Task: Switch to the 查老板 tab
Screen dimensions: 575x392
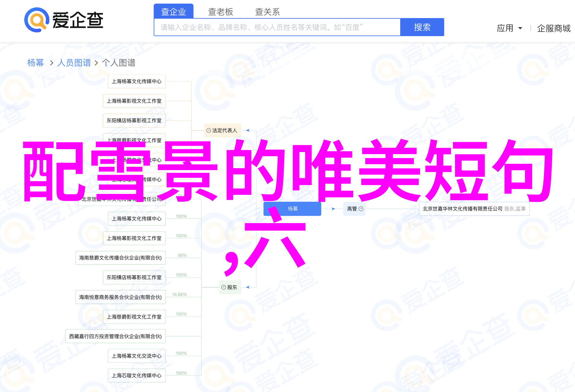Action: point(221,11)
